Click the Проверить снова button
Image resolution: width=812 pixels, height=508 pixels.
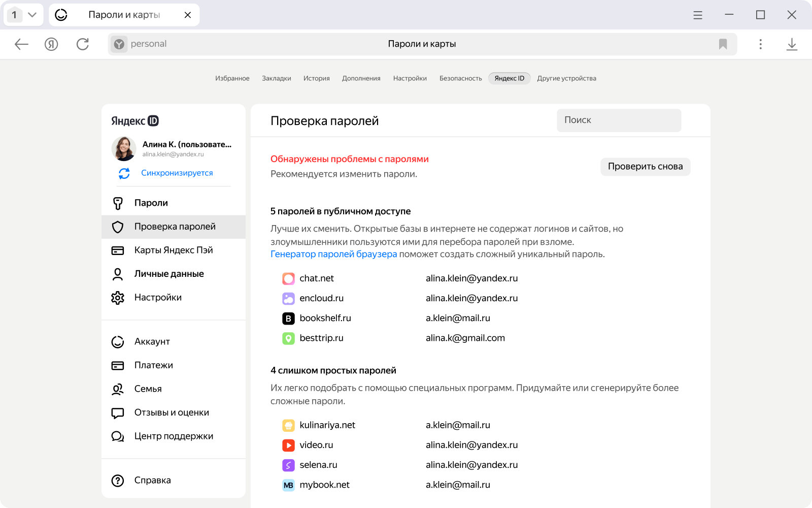coord(646,167)
